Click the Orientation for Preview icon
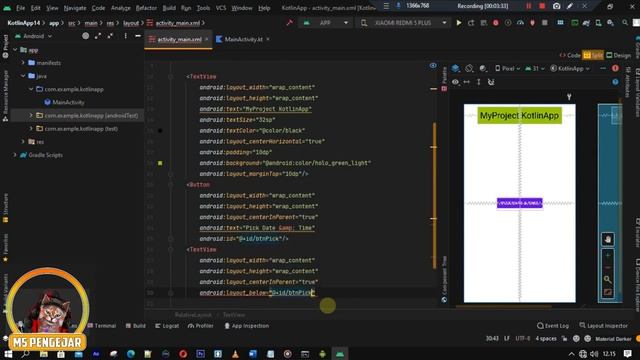The image size is (640, 360). (x=469, y=68)
